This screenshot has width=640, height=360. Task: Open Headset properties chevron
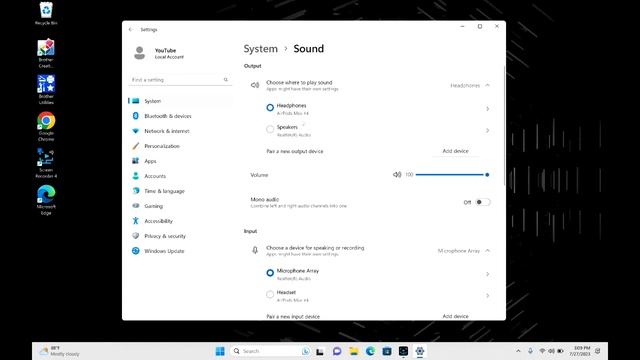[x=487, y=296]
